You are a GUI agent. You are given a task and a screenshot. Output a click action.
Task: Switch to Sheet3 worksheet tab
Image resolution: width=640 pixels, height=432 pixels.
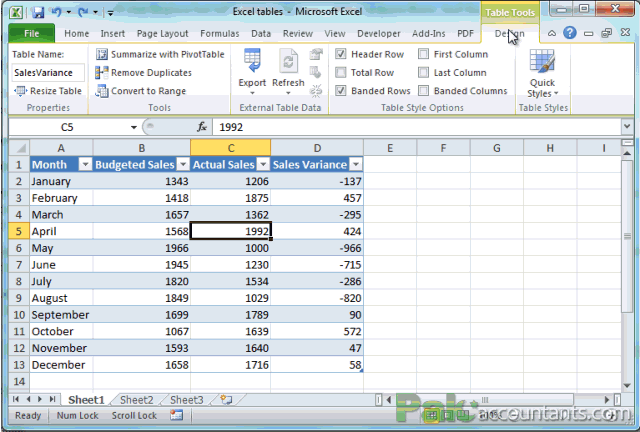(x=187, y=400)
